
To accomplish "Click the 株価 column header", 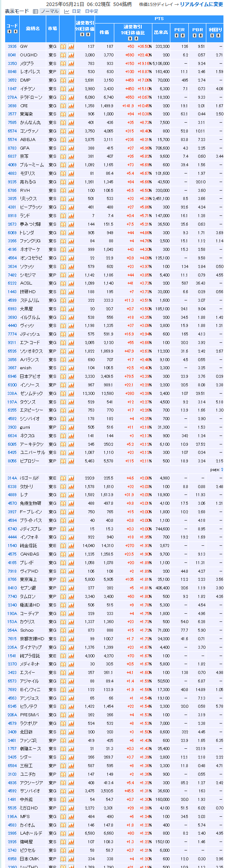I will pos(104,32).
